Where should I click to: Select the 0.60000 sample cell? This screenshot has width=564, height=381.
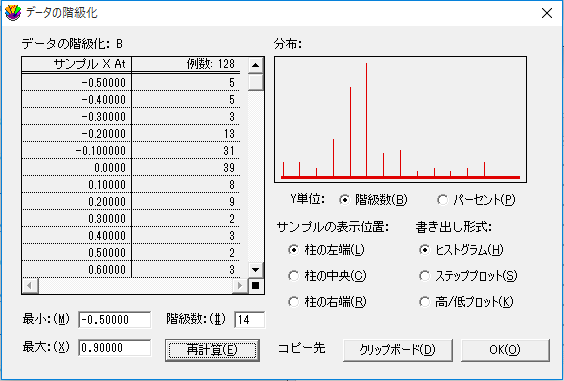(77, 269)
